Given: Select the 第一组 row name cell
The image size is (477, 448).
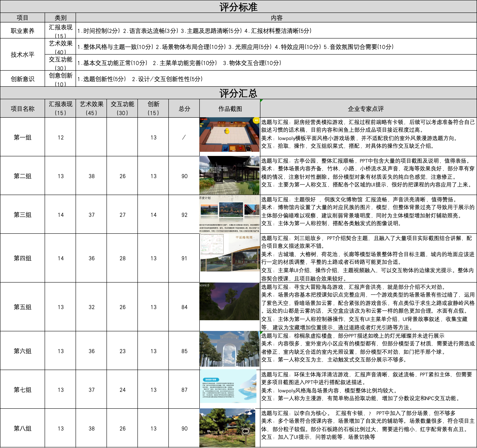Looking at the screenshot, I should (23, 137).
